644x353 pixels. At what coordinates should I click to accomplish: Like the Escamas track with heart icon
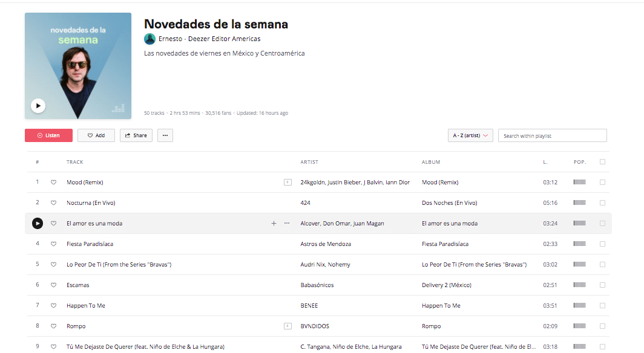(x=53, y=285)
